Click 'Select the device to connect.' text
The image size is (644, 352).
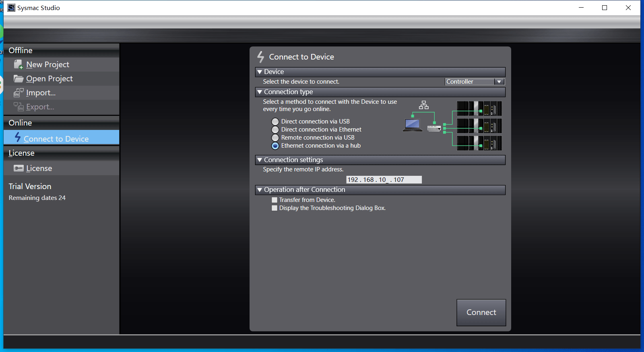301,82
